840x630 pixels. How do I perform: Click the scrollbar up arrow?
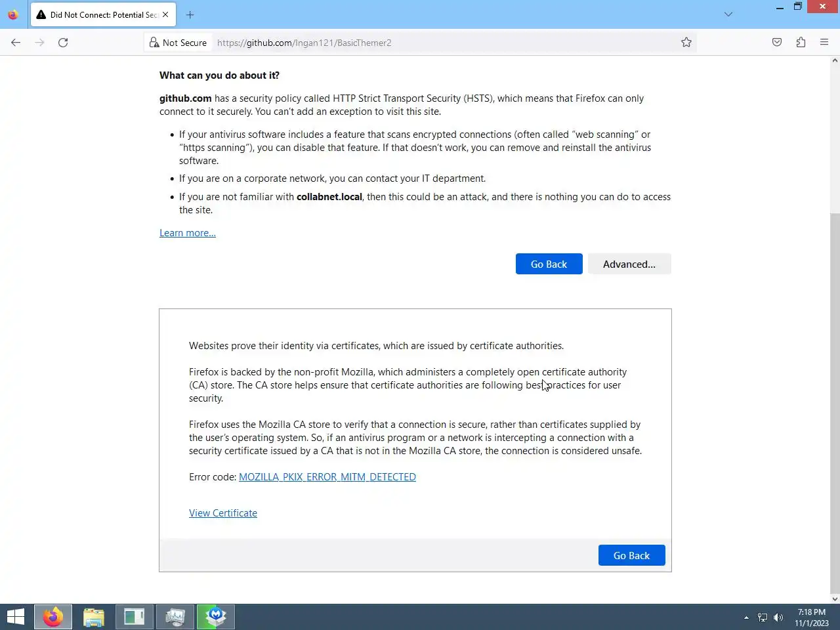point(835,60)
